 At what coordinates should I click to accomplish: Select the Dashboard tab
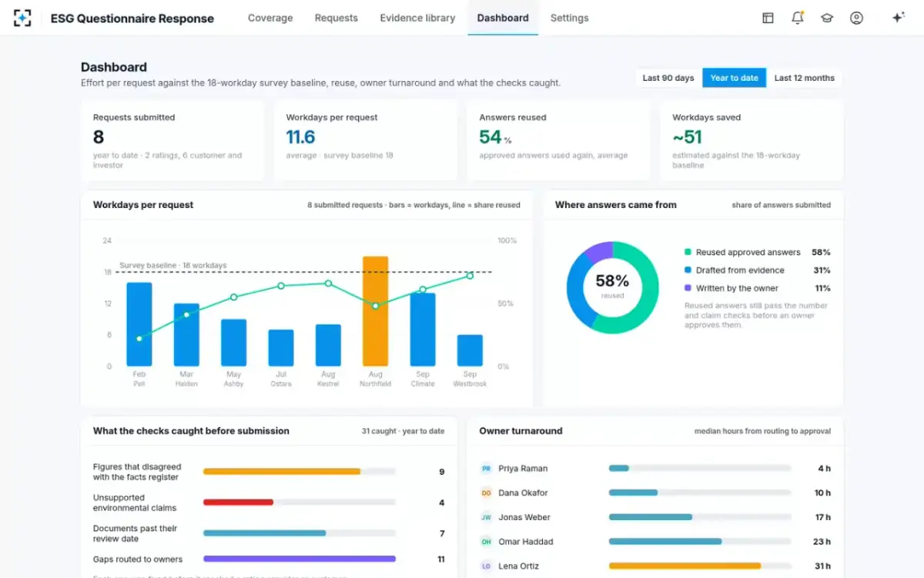point(503,18)
